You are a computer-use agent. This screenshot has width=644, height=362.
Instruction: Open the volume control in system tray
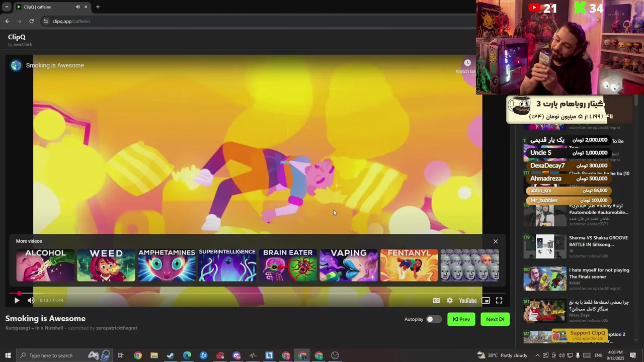tap(561, 355)
